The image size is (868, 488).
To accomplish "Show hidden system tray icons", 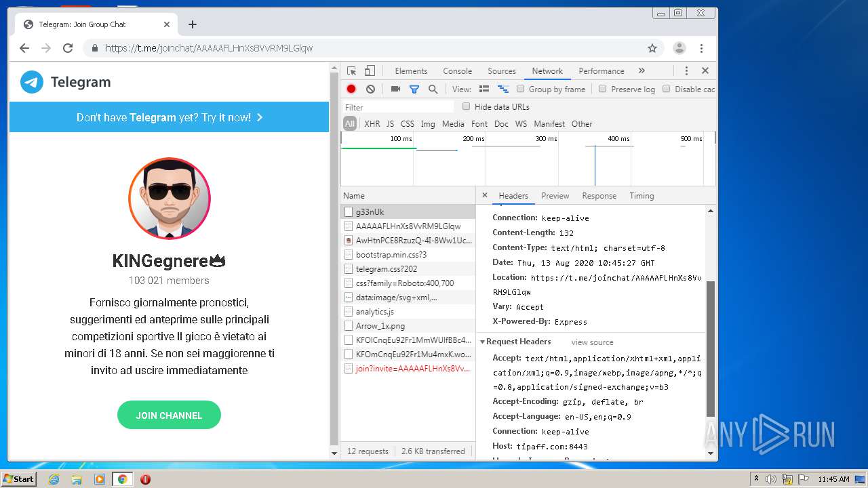I will (756, 479).
